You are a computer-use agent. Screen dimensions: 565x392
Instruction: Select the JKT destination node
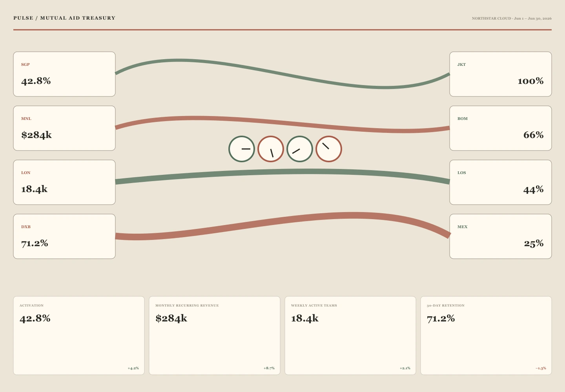(x=501, y=74)
